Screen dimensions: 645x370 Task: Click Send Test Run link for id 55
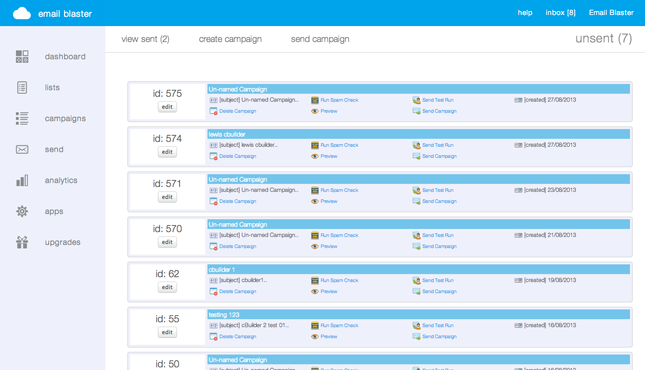[x=438, y=326]
